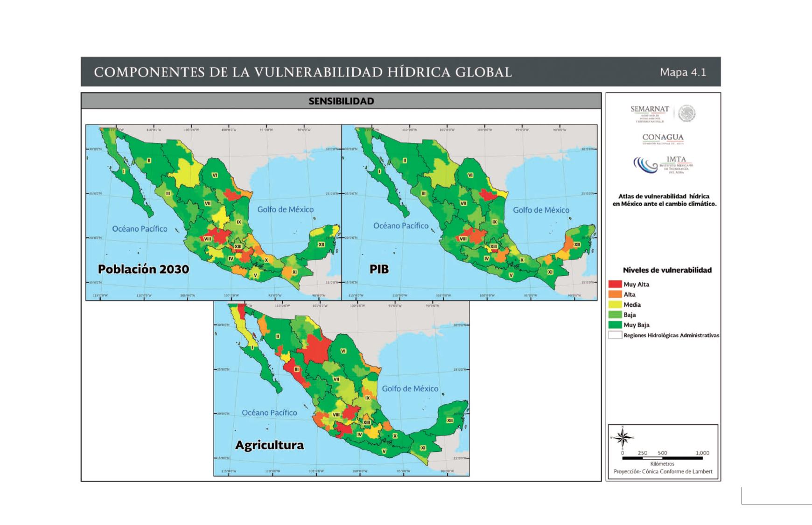Click the Mexican national seal emblem
Screen dimensions: 812x525
click(686, 113)
